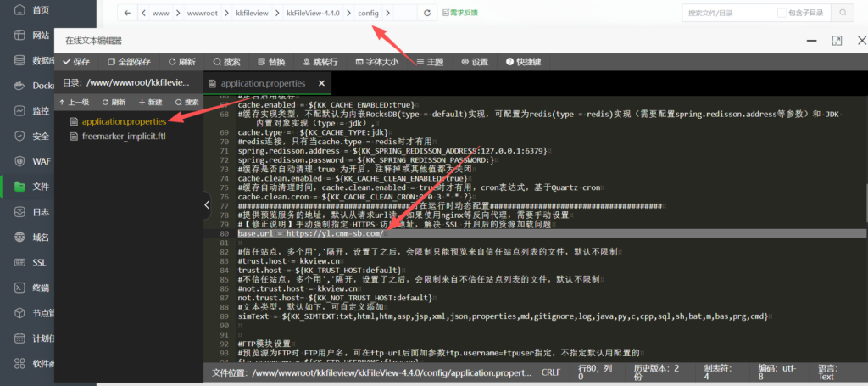
Task: Collapse the file tree with the side handle
Action: [x=207, y=205]
